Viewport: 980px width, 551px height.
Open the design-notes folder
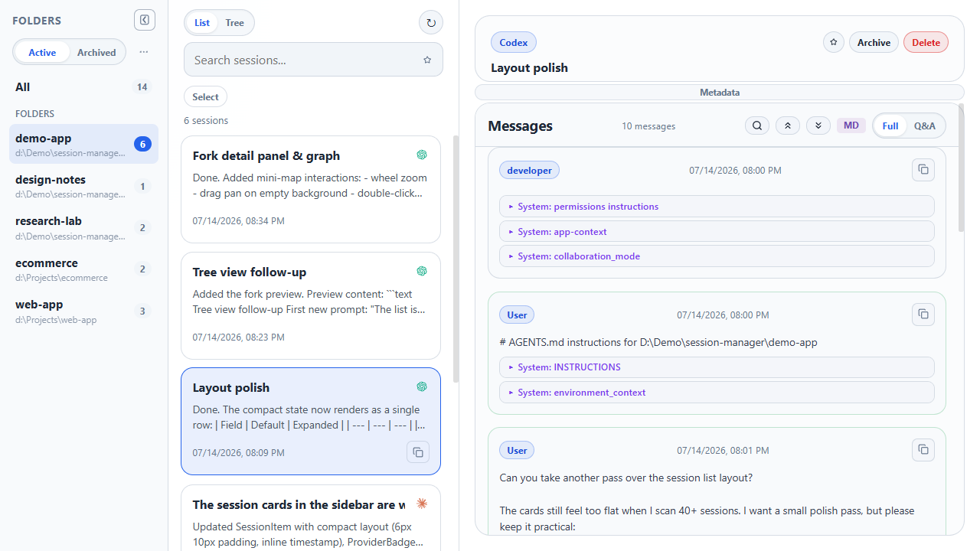coord(84,186)
